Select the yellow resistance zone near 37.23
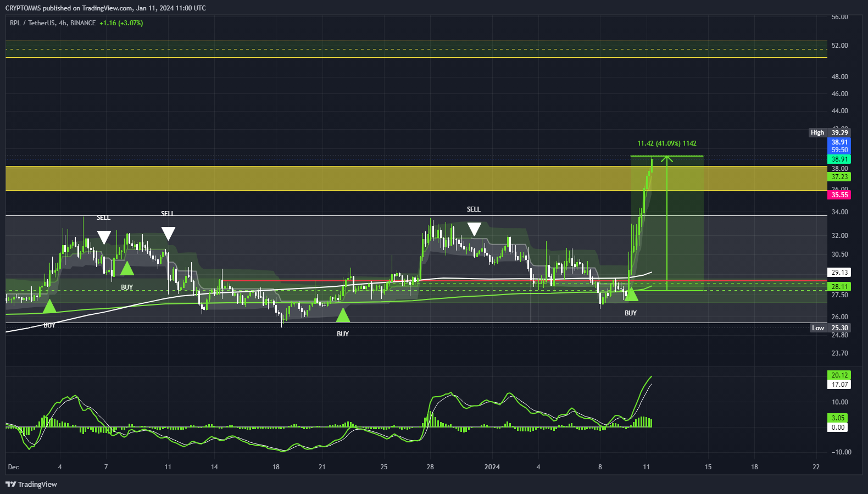The width and height of the screenshot is (868, 494). pos(416,178)
